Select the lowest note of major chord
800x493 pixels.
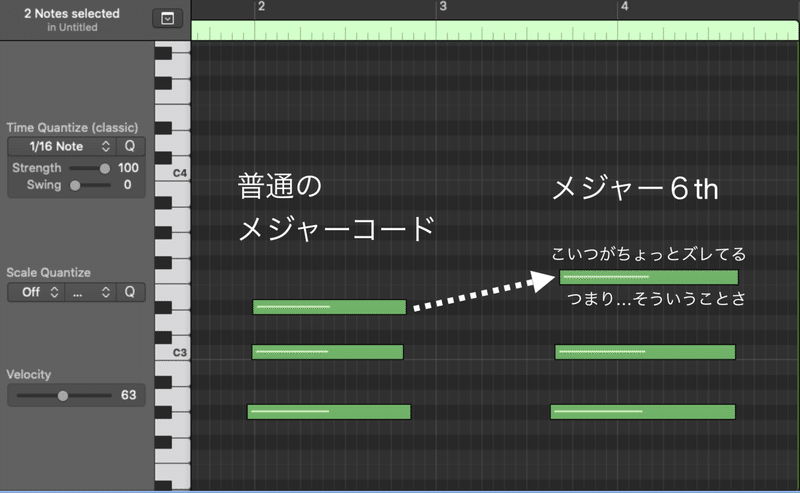coord(329,412)
